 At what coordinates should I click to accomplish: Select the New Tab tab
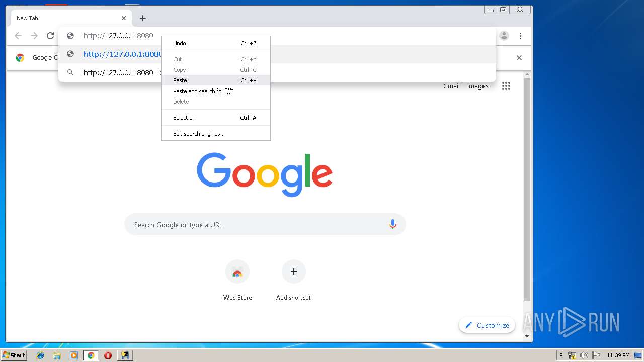tap(71, 18)
